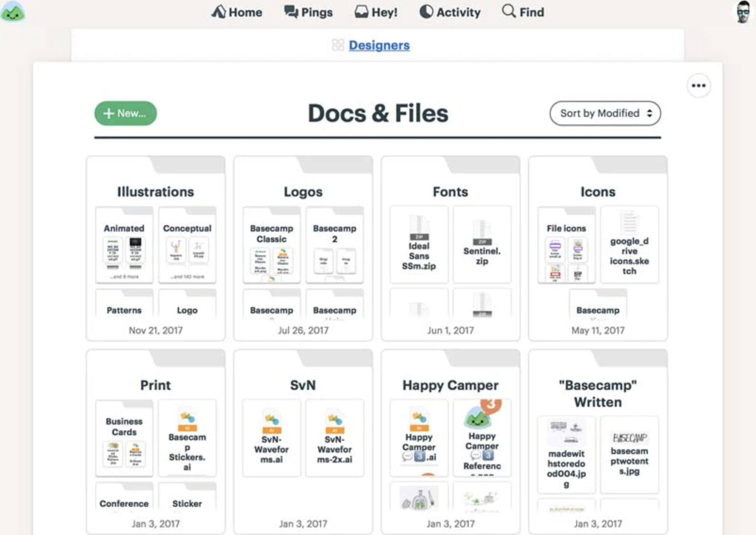Click the Happy Camper Reference mascot image

[477, 418]
